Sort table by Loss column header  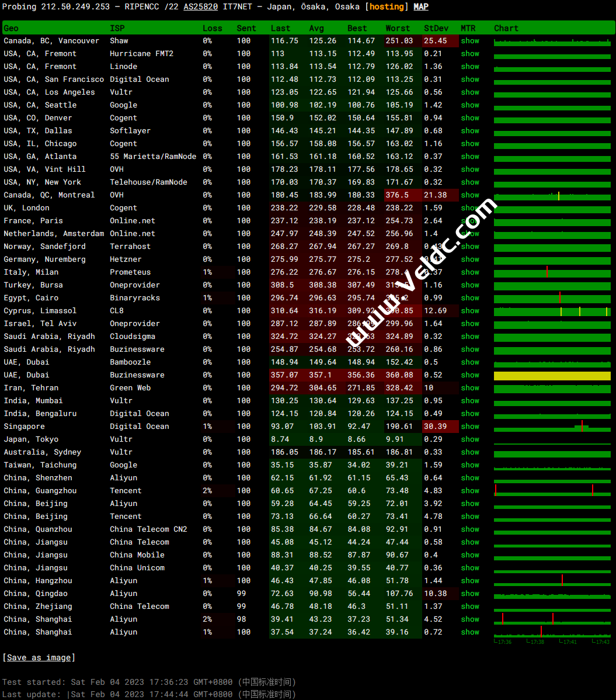pyautogui.click(x=213, y=28)
